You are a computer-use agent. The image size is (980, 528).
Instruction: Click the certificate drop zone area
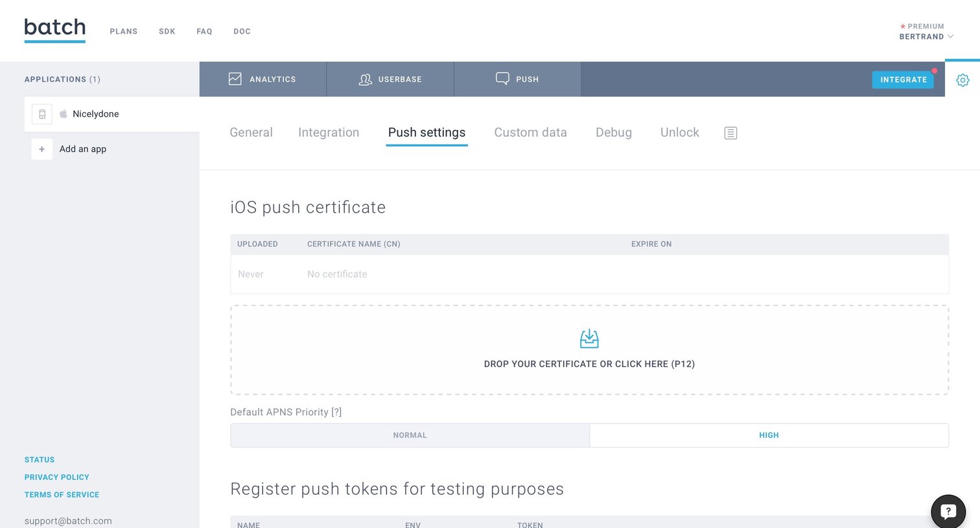point(589,350)
